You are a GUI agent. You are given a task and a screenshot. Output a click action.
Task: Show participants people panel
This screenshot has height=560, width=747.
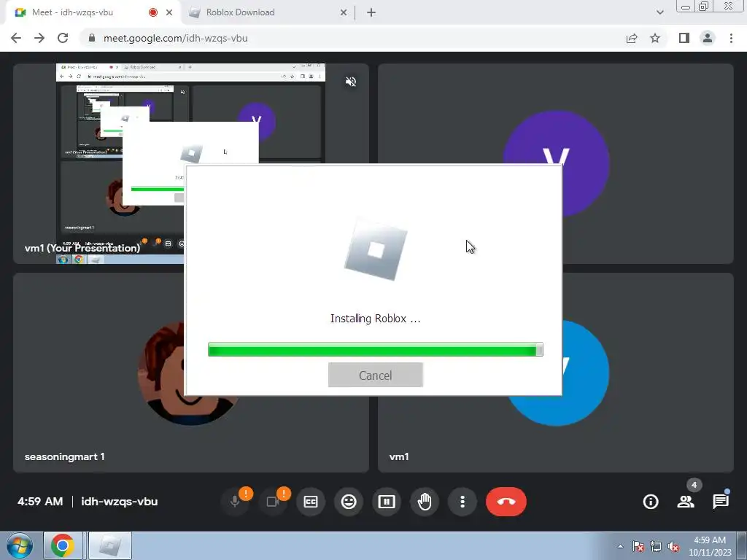pyautogui.click(x=686, y=502)
